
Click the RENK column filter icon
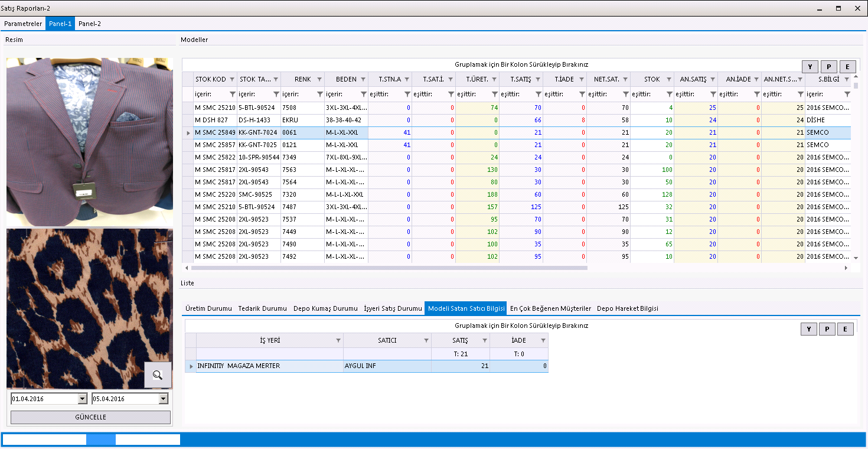pyautogui.click(x=319, y=79)
